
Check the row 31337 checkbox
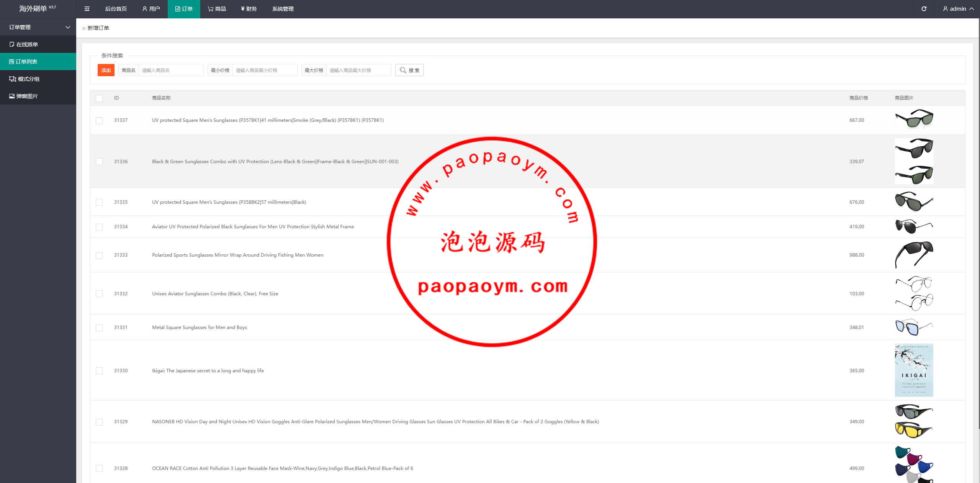(x=99, y=121)
